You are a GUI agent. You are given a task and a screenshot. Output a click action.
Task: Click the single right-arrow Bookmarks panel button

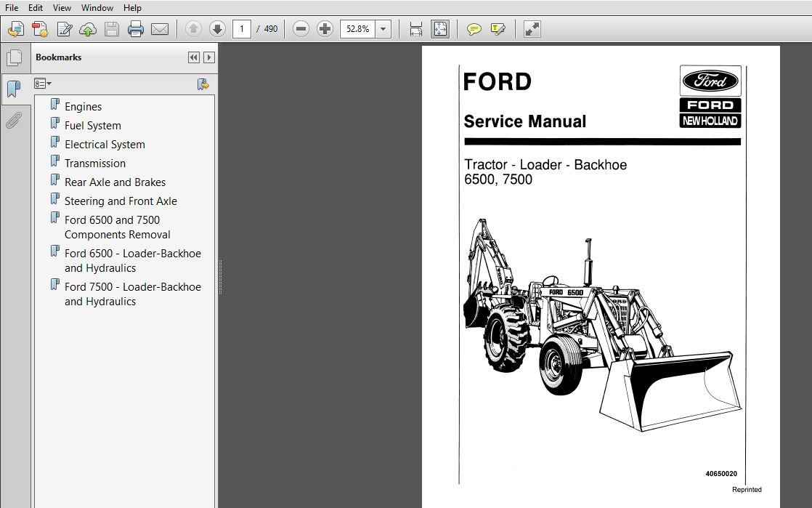pos(209,57)
